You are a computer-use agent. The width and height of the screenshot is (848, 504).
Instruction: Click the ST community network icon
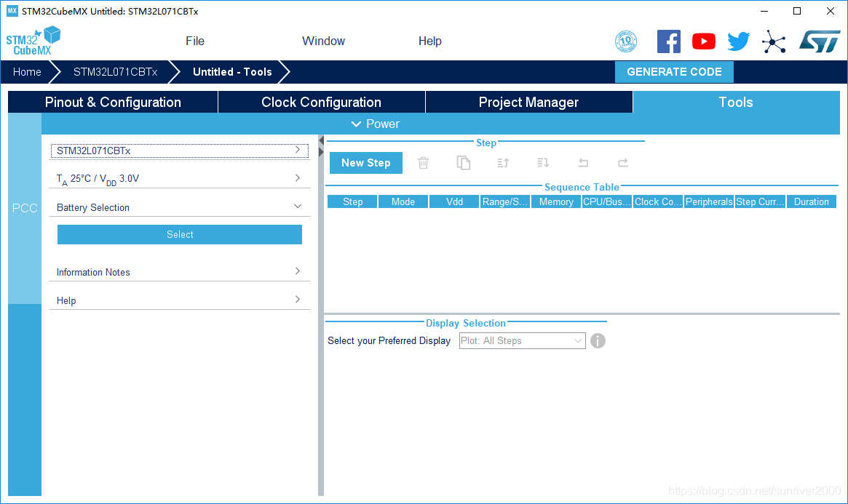point(773,41)
